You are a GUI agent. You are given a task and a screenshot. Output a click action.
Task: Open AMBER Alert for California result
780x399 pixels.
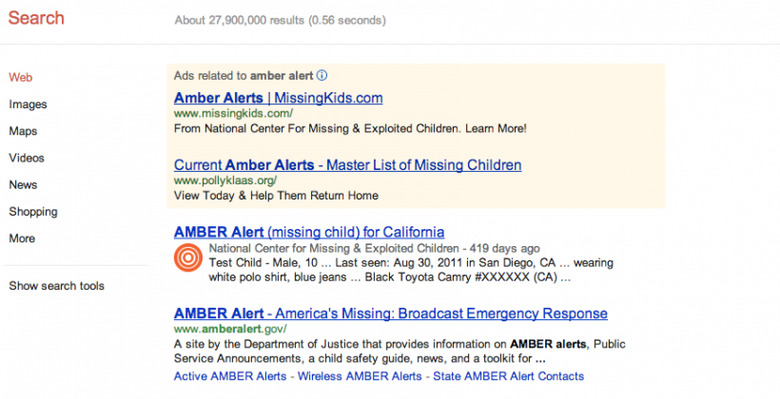(x=309, y=232)
